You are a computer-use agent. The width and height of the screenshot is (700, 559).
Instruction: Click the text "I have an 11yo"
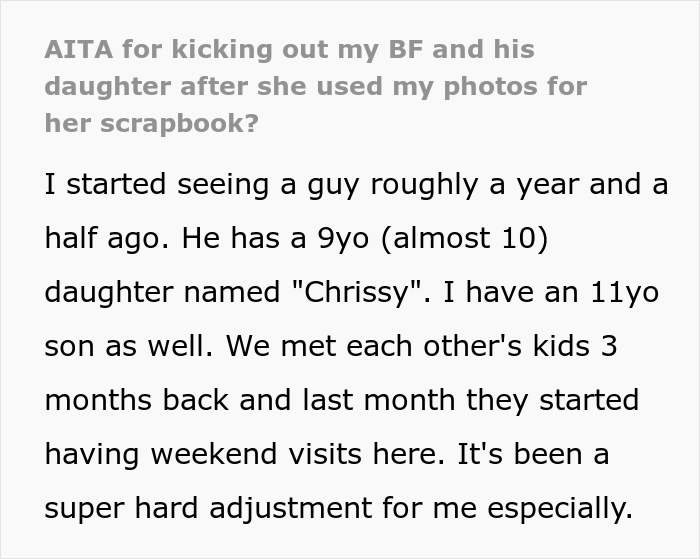tap(551, 292)
